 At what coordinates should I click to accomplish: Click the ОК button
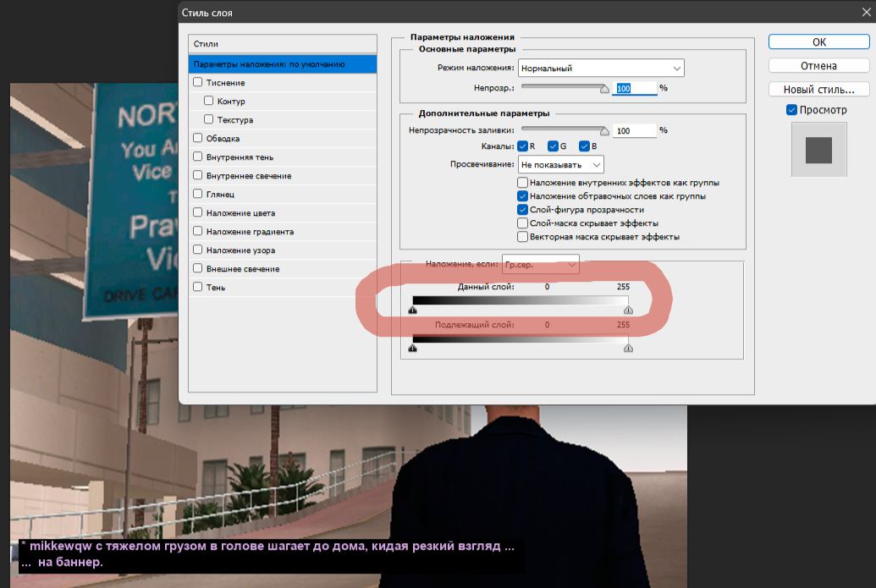(819, 42)
